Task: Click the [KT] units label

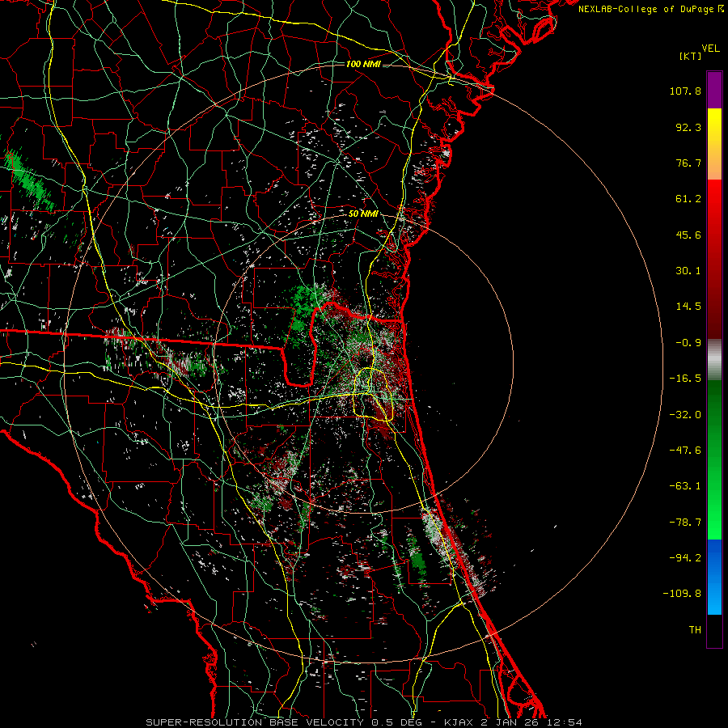Action: 690,56
